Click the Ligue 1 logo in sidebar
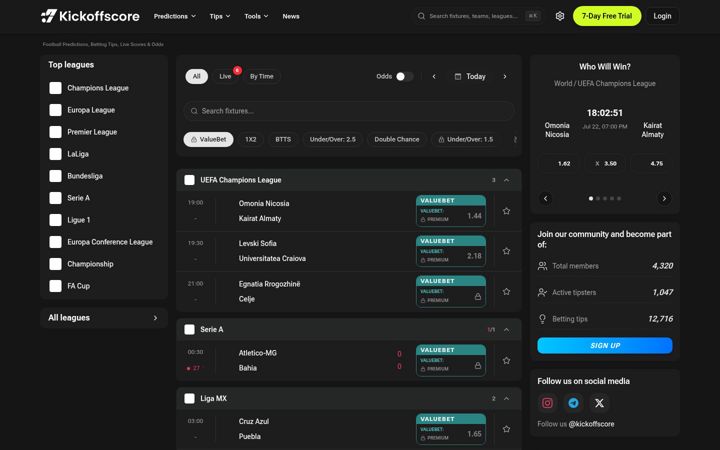Image resolution: width=720 pixels, height=450 pixels. point(56,220)
